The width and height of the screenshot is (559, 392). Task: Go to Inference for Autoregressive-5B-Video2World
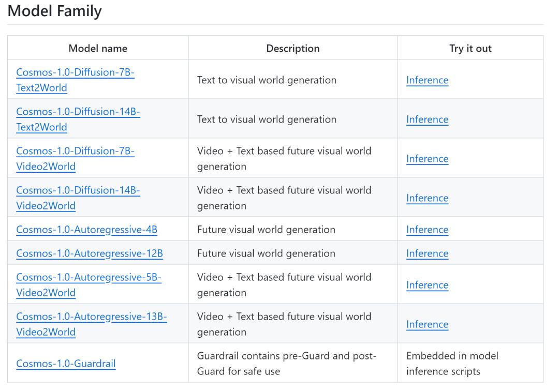pyautogui.click(x=427, y=285)
